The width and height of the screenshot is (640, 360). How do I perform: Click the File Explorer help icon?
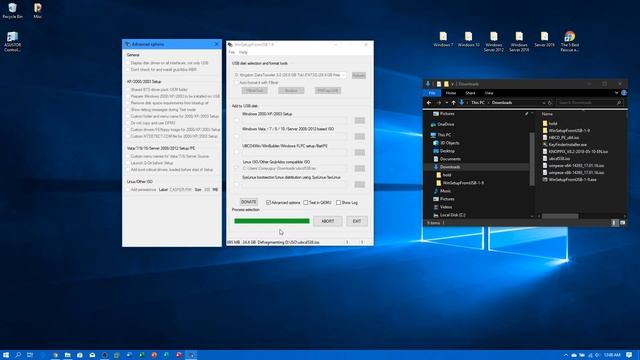pos(624,93)
